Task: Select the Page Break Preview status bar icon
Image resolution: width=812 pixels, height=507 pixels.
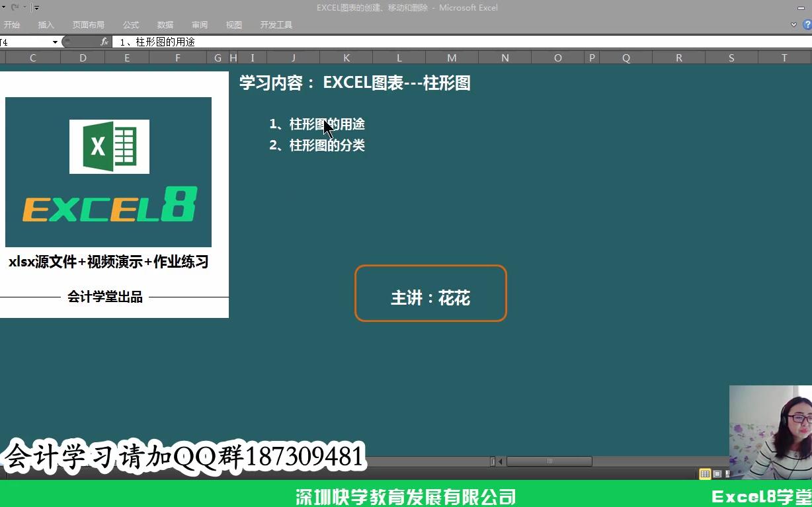Action: click(727, 473)
